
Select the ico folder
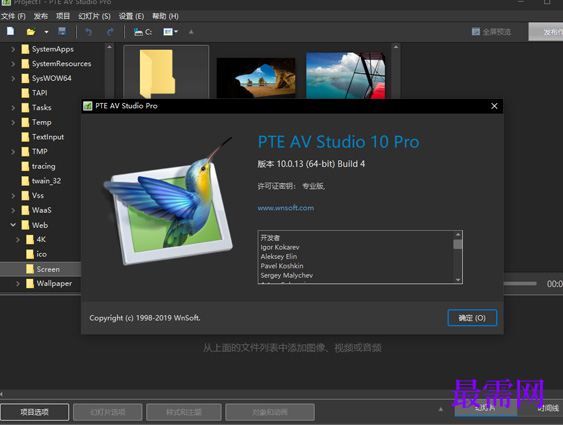coord(37,254)
